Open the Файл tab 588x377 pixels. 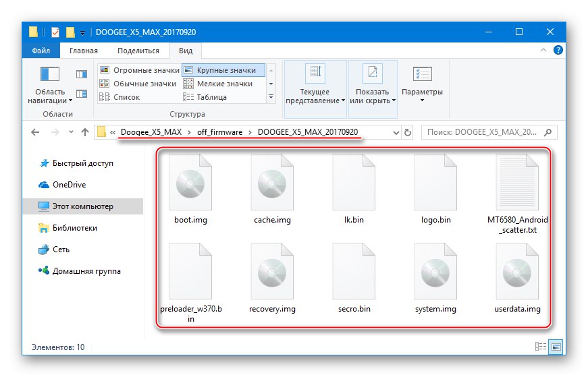(x=41, y=51)
